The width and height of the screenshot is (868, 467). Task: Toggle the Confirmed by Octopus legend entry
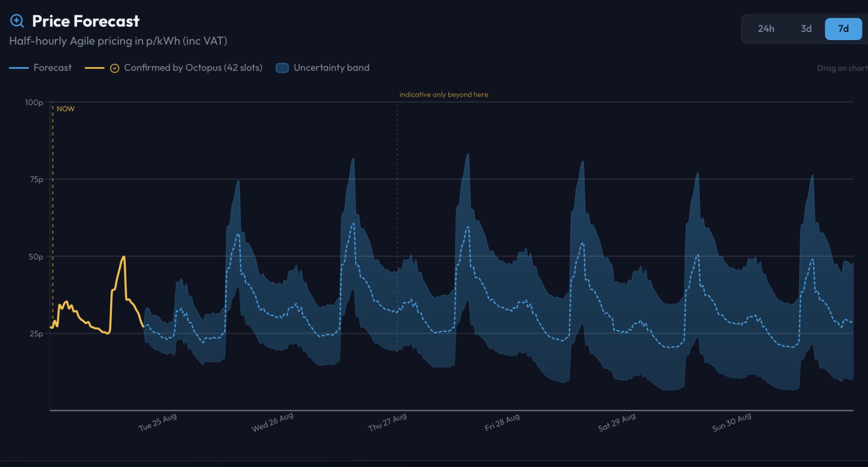tap(174, 68)
